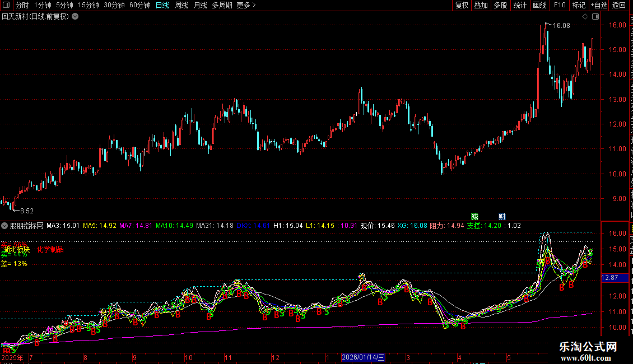Toggle the left sidebar panel icon
This screenshot has width=633, height=364.
click(6, 5)
